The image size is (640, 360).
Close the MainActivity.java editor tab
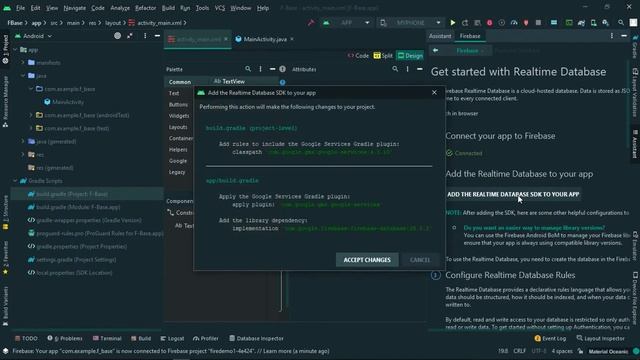pos(292,39)
